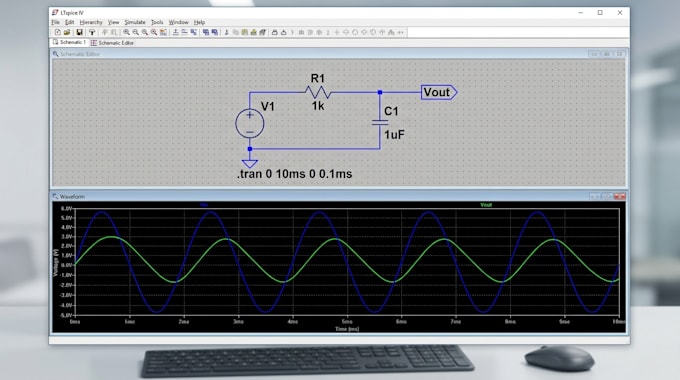Select the capacitor C1 symbol
Viewport: 680px width, 380px height.
[380, 122]
